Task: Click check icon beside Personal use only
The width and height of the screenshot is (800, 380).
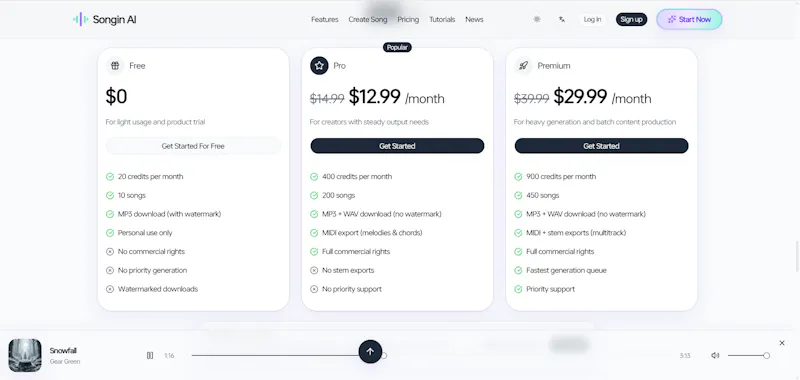Action: 110,233
